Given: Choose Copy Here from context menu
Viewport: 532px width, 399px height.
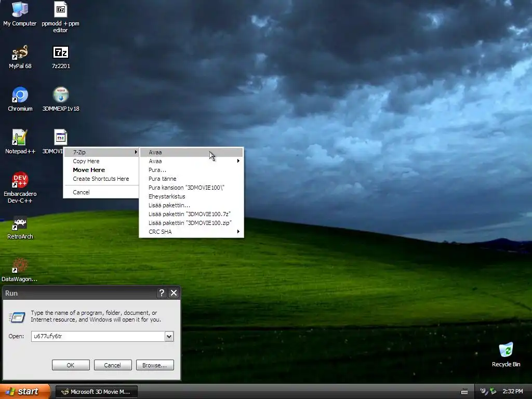Looking at the screenshot, I should pyautogui.click(x=101, y=161).
